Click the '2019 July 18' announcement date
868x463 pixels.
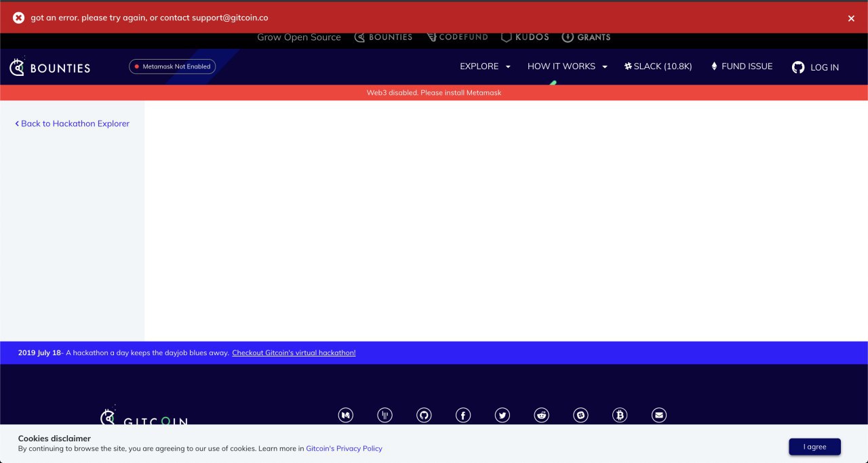39,353
